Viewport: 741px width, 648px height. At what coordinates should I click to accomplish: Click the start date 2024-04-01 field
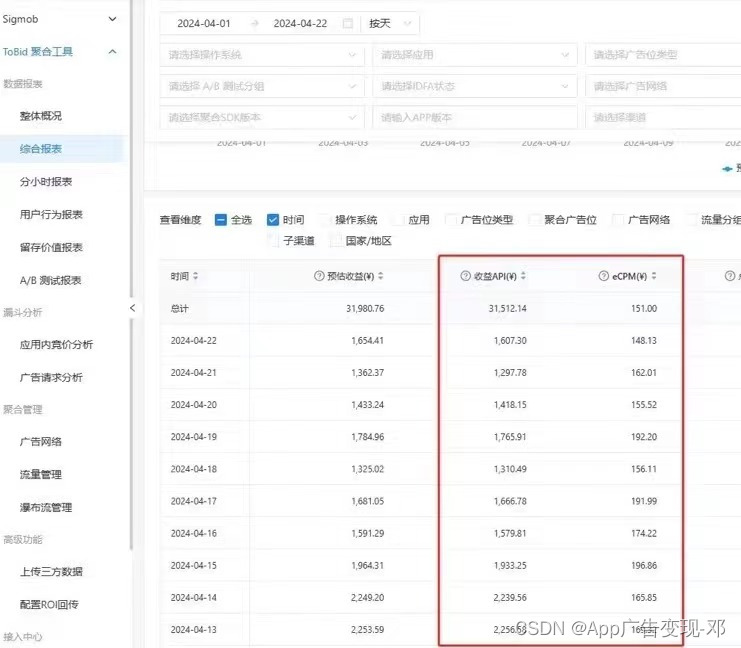[204, 23]
